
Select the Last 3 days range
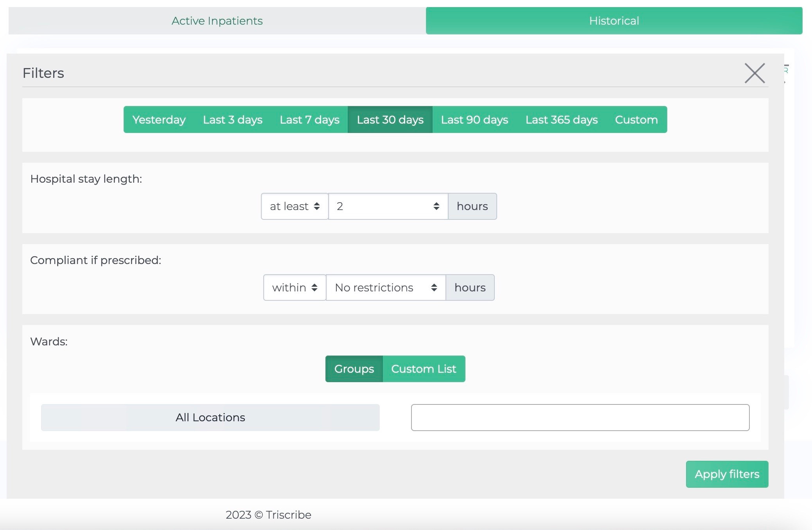click(233, 120)
